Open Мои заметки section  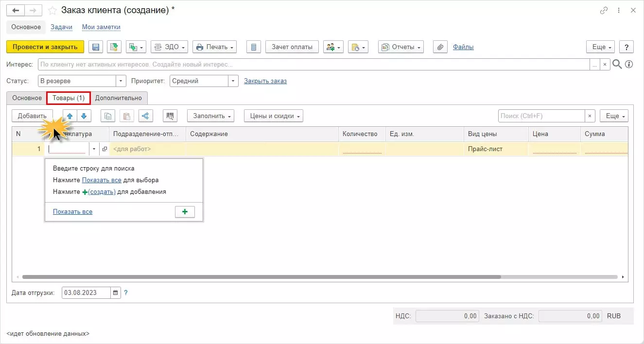coord(101,27)
